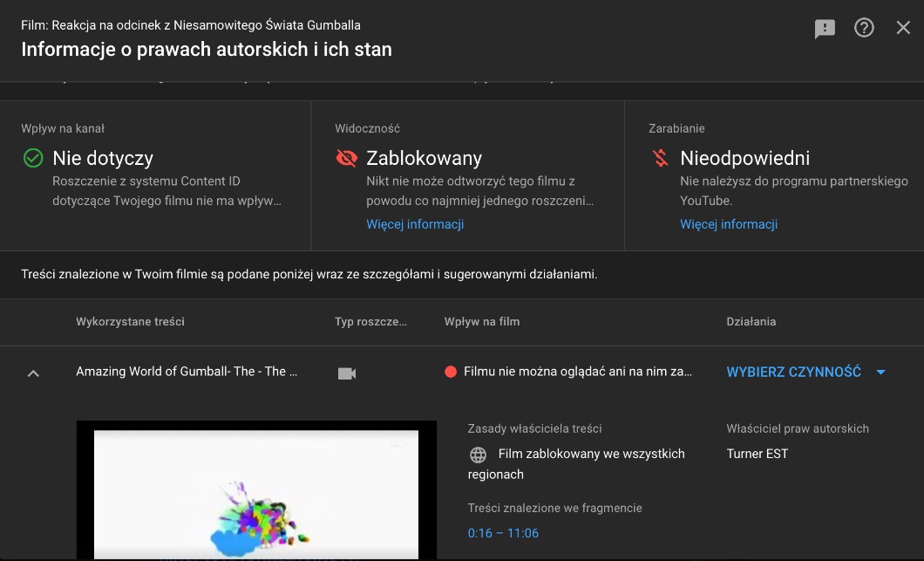Click the Wpływ na film column header
The height and width of the screenshot is (561, 924).
tap(482, 321)
